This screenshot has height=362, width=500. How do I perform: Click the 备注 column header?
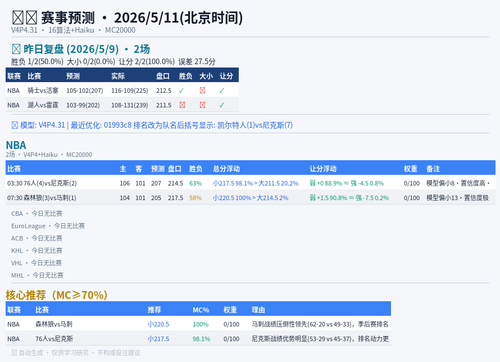[433, 169]
